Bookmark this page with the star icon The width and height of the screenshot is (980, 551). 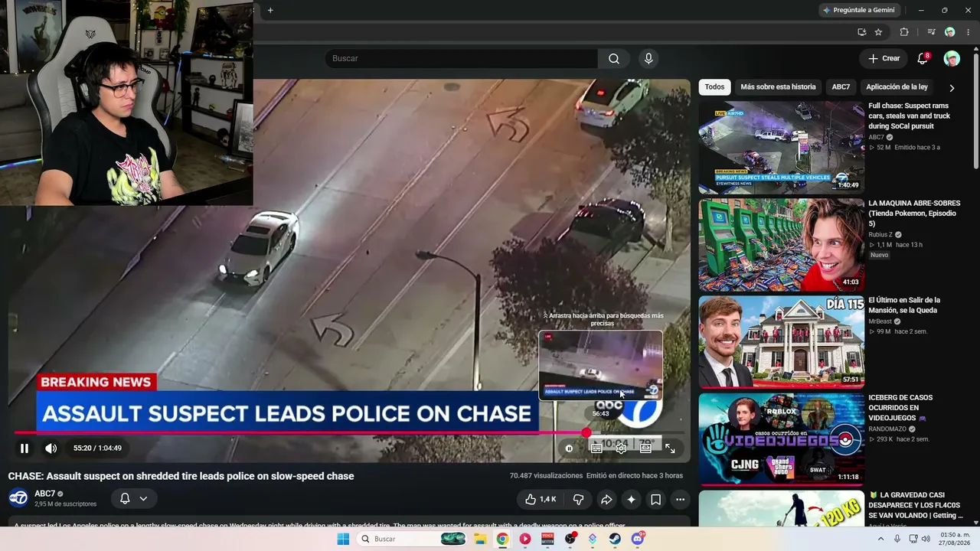click(x=878, y=32)
